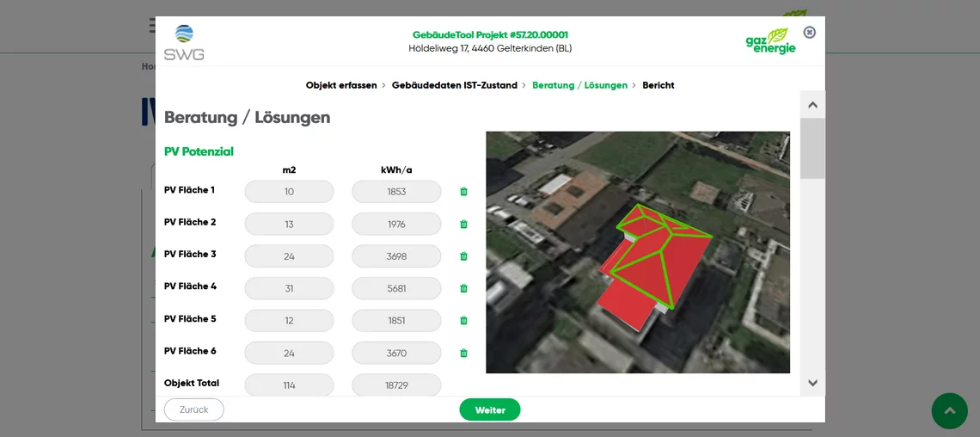The image size is (980, 437).
Task: Click kWh/a value 1851 field
Action: [x=396, y=320]
